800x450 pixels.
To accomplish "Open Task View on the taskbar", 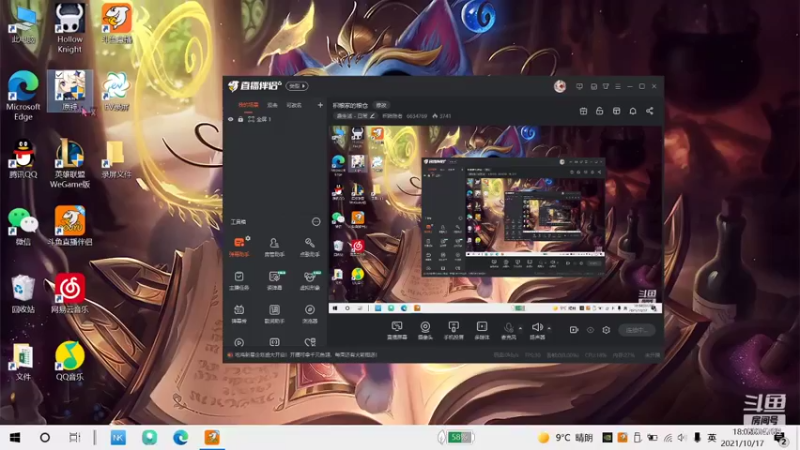I will tap(75, 437).
